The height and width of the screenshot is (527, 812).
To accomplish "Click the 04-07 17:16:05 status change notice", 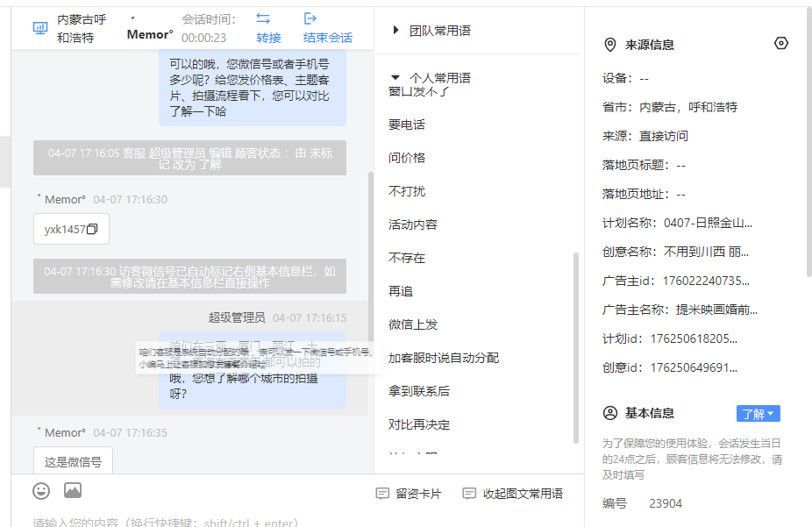I will (x=190, y=158).
